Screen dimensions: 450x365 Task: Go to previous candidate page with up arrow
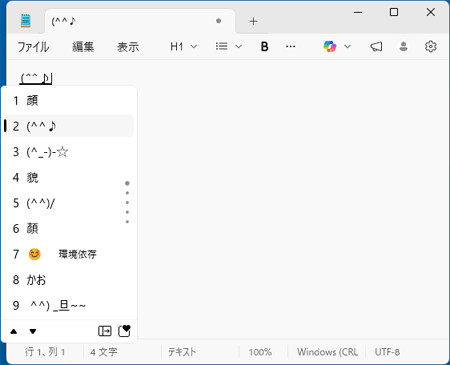pyautogui.click(x=14, y=331)
